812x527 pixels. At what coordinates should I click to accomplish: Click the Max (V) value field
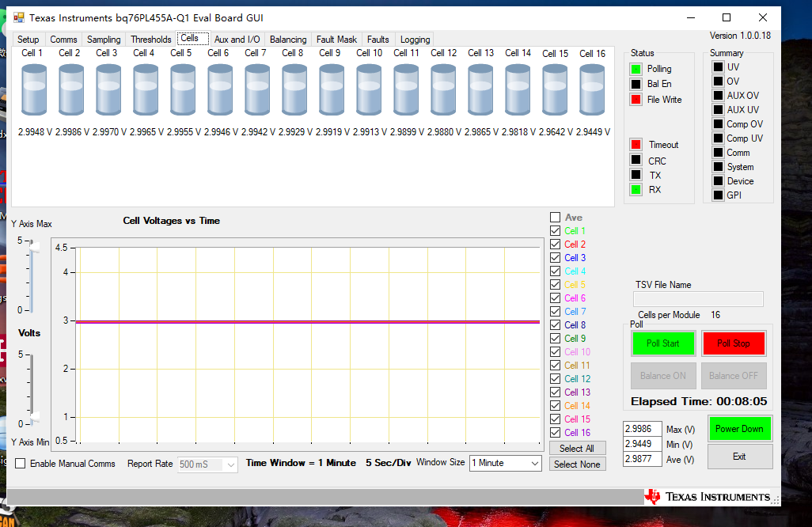(x=642, y=429)
